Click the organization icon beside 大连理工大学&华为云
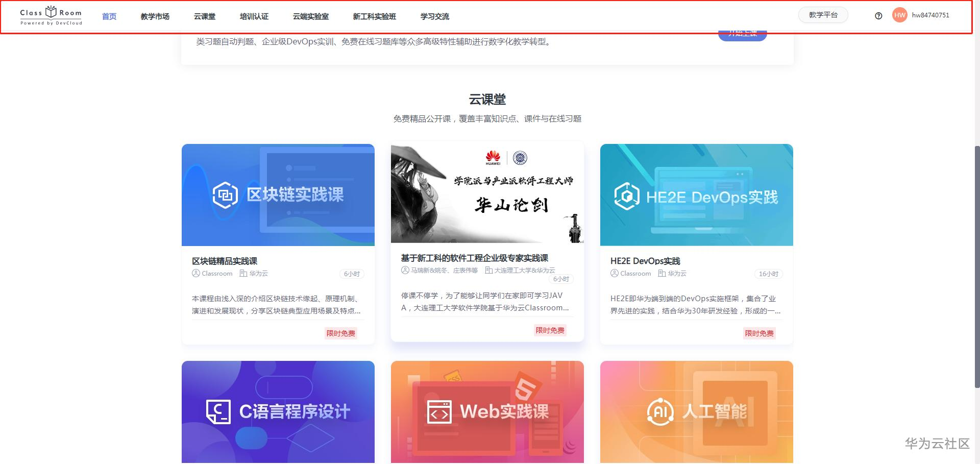This screenshot has width=980, height=464. click(x=488, y=270)
